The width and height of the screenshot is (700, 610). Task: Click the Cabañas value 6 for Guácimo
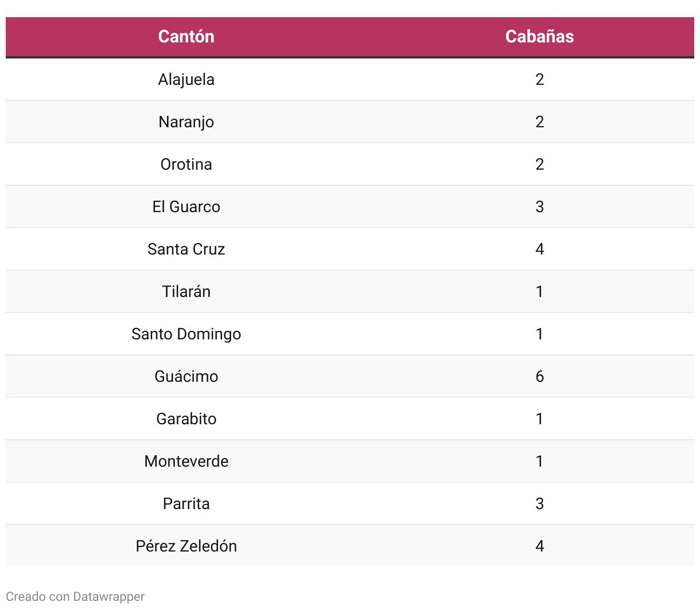[539, 376]
